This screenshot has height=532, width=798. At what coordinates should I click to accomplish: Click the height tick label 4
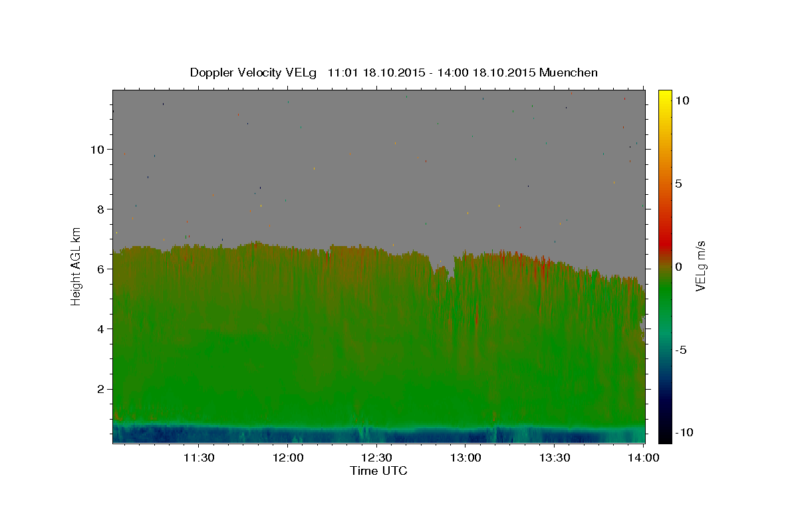click(101, 329)
